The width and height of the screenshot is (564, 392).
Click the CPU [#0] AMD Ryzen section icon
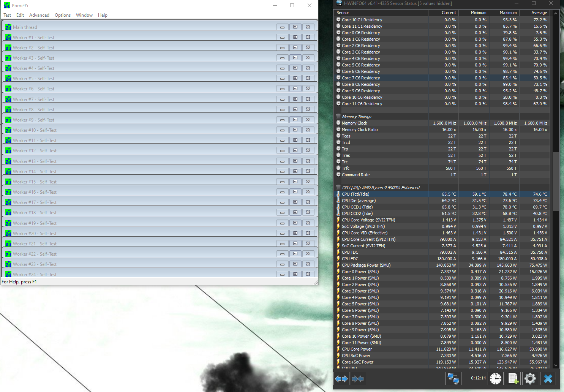338,188
